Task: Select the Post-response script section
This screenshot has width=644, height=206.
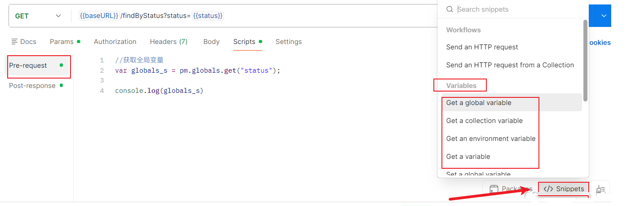Action: coord(32,86)
